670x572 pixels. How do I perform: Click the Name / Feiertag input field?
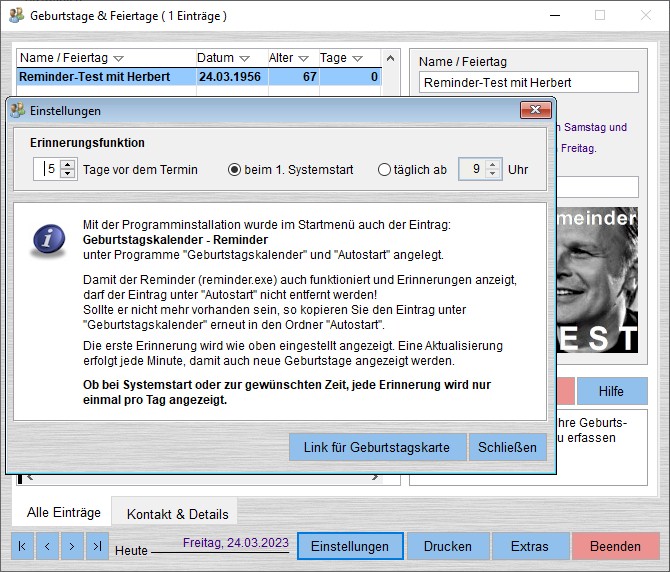[529, 82]
